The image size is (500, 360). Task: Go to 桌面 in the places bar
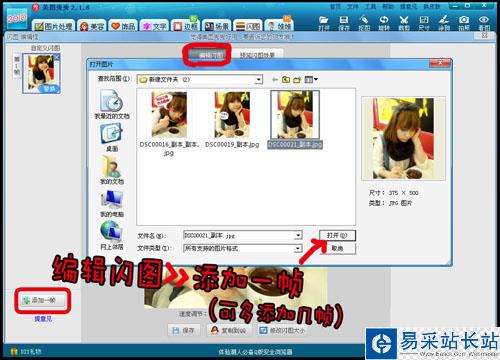(112, 137)
